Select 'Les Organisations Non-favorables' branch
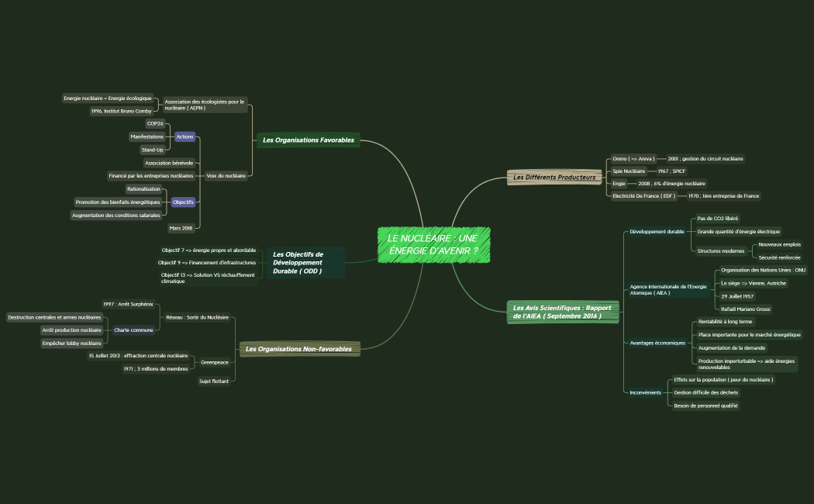The width and height of the screenshot is (814, 504). pyautogui.click(x=298, y=349)
